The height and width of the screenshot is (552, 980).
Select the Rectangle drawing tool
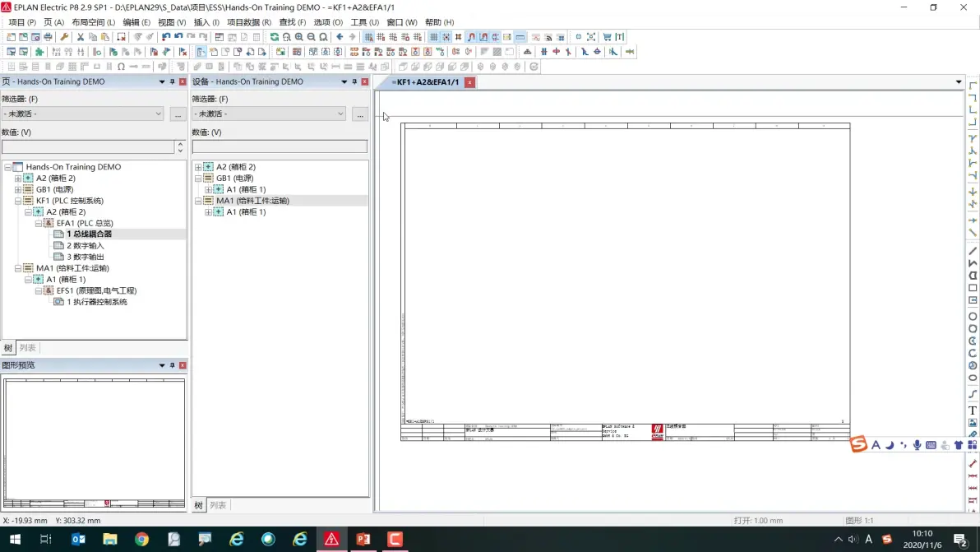click(x=973, y=288)
